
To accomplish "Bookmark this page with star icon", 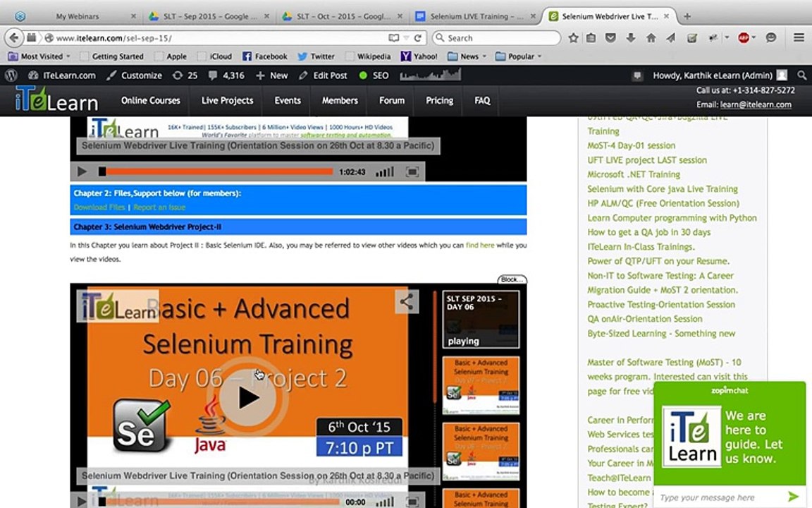I will 573,38.
